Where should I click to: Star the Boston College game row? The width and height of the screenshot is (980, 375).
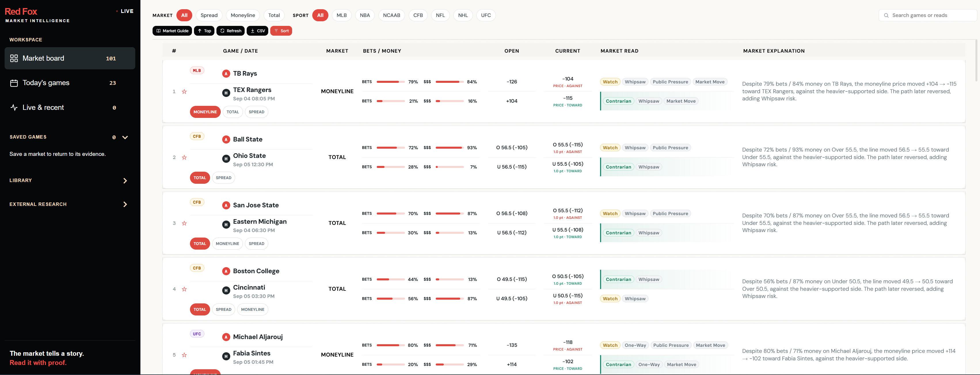pos(184,289)
